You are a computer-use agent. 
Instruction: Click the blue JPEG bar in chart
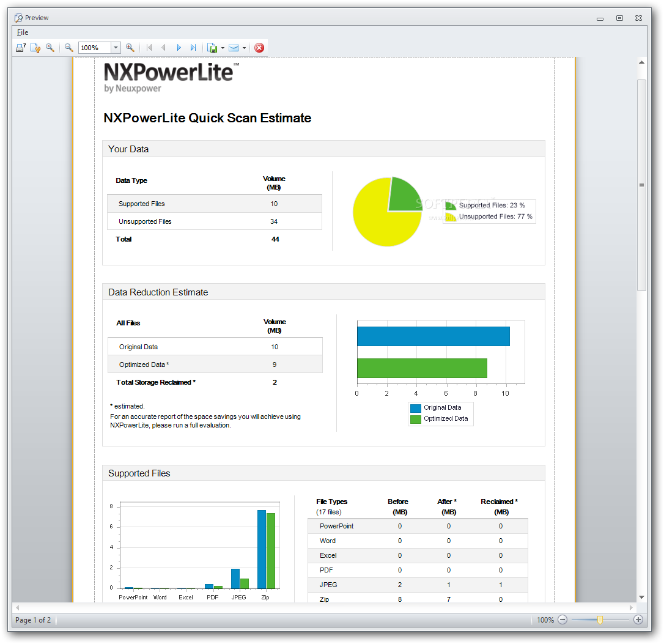pyautogui.click(x=235, y=579)
